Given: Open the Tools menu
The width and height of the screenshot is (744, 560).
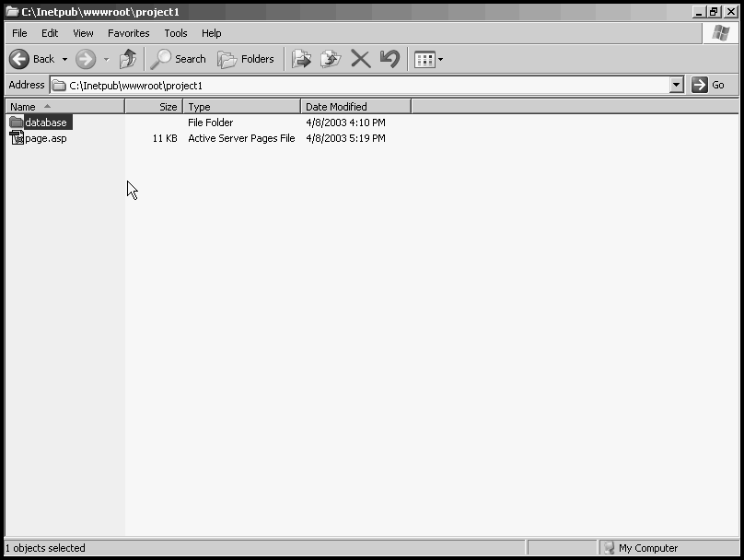Looking at the screenshot, I should tap(176, 33).
